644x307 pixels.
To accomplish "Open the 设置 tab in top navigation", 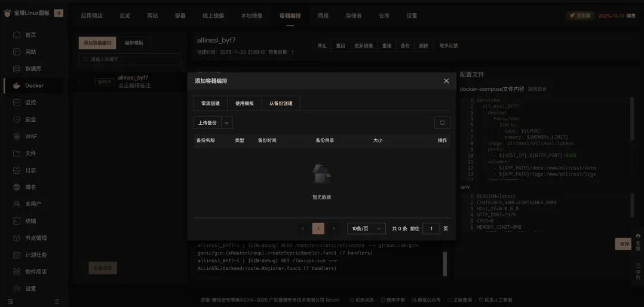I will pyautogui.click(x=412, y=16).
